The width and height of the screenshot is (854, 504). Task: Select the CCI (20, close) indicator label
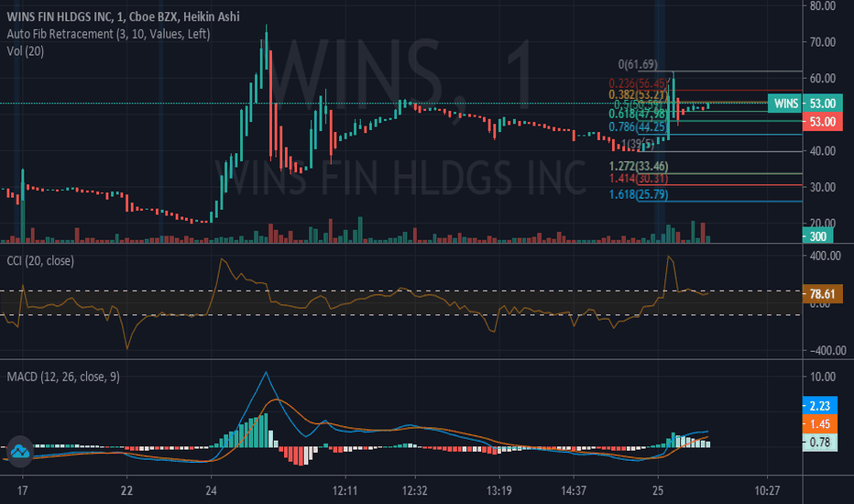[x=40, y=261]
